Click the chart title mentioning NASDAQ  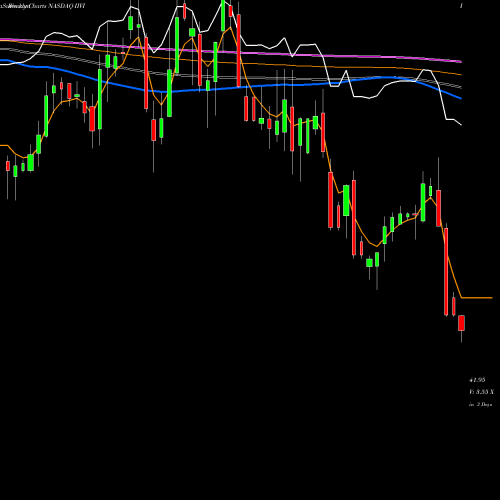coord(43,6)
